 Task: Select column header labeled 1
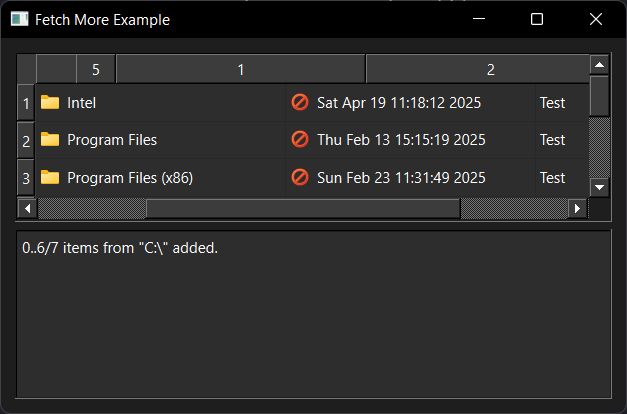coord(241,69)
